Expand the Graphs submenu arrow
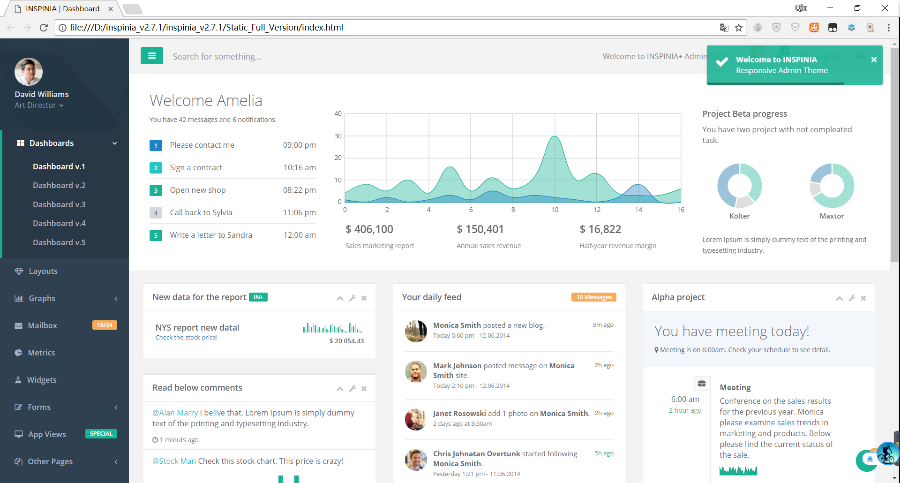 (x=116, y=299)
